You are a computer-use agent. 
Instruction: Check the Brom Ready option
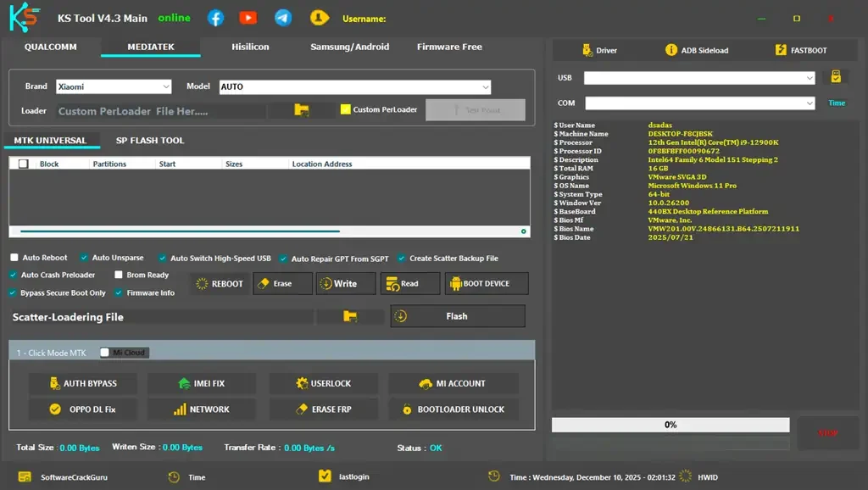click(120, 275)
